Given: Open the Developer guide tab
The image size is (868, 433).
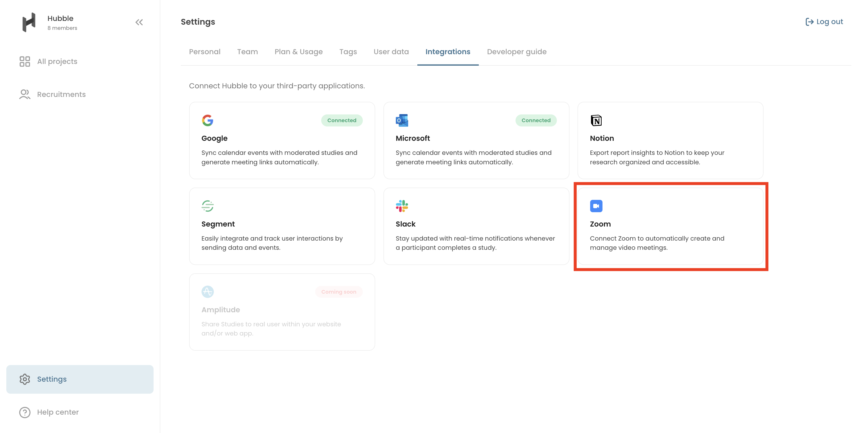Looking at the screenshot, I should [517, 52].
